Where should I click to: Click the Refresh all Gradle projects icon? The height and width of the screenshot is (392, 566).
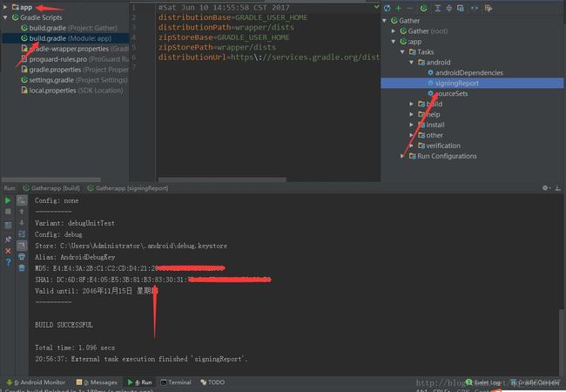tap(387, 8)
